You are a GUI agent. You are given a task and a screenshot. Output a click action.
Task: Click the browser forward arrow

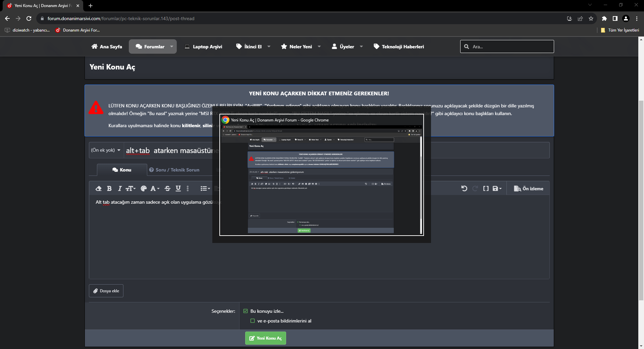click(x=18, y=18)
